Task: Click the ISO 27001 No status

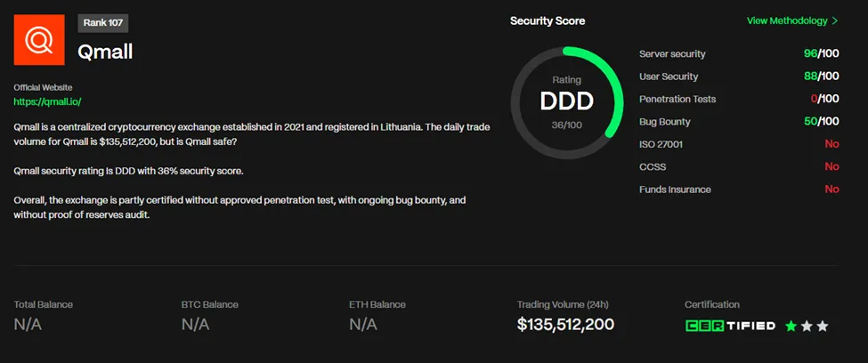Action: click(x=831, y=144)
